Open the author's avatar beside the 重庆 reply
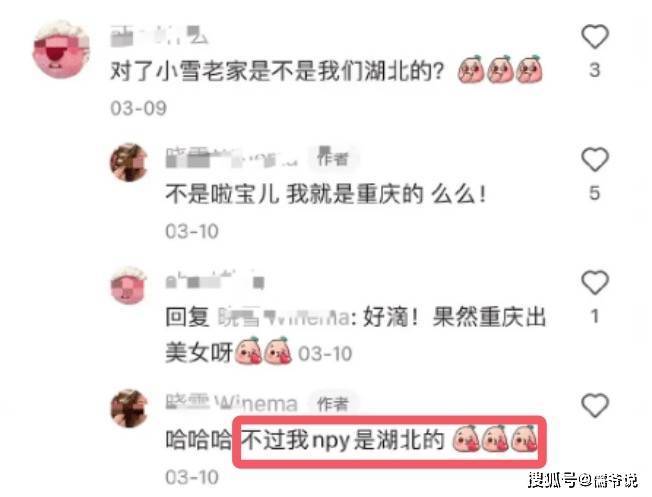The height and width of the screenshot is (497, 652). 129,163
